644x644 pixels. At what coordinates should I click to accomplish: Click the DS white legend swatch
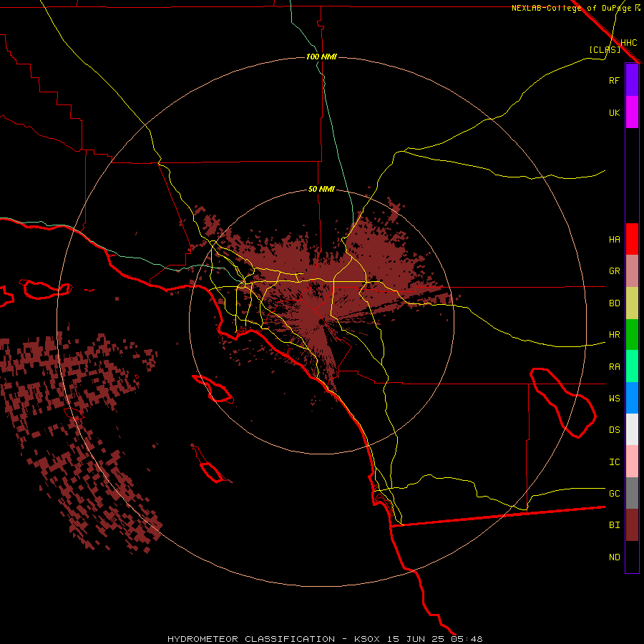pyautogui.click(x=632, y=429)
